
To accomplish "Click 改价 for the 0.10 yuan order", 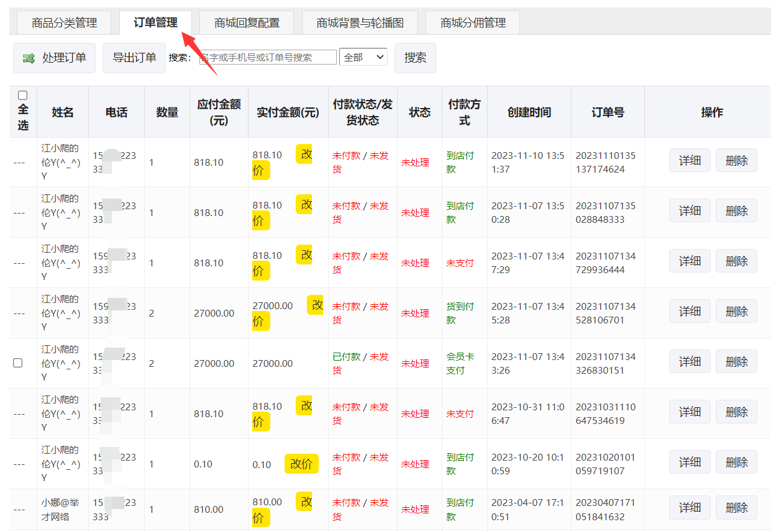I will tap(301, 464).
